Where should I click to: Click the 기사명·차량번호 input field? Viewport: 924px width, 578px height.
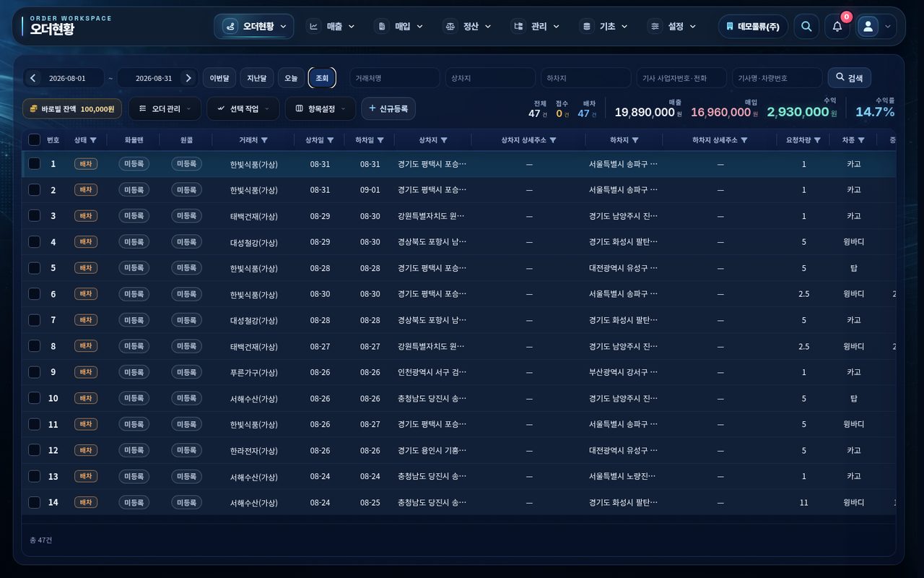coord(777,78)
